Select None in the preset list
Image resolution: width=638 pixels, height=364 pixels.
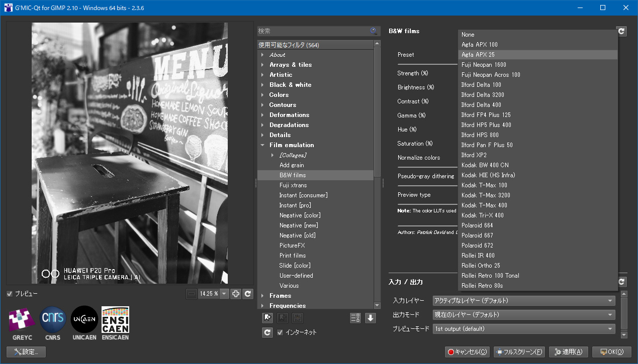click(537, 35)
